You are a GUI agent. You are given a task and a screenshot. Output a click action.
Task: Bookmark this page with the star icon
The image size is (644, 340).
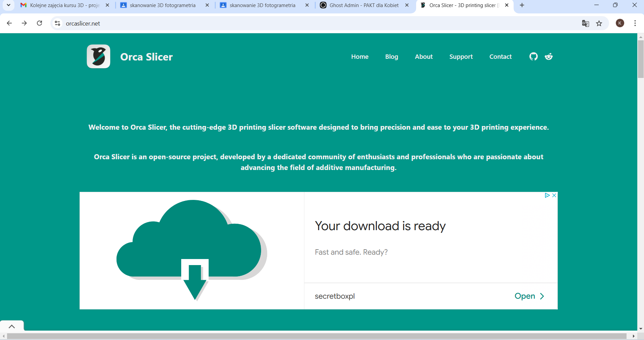(599, 23)
